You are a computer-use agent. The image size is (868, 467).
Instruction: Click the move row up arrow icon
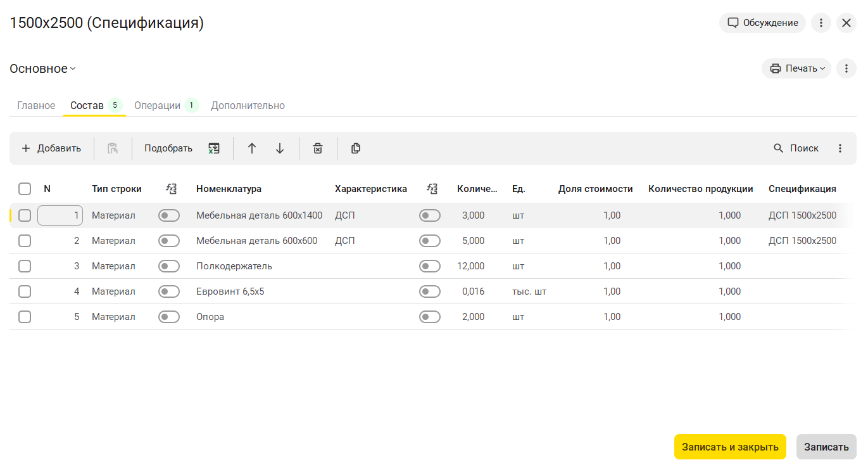(252, 148)
